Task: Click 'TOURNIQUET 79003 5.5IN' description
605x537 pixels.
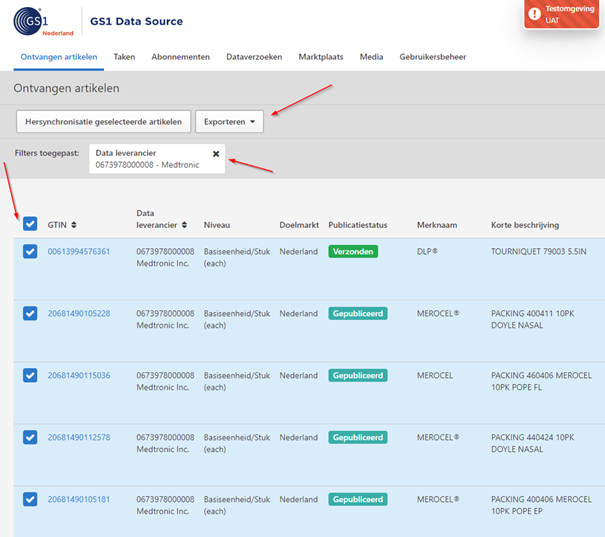Action: click(539, 252)
